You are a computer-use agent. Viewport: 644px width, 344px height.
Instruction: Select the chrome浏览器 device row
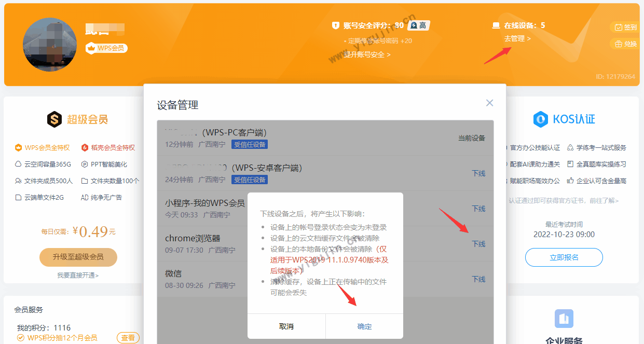[325, 244]
